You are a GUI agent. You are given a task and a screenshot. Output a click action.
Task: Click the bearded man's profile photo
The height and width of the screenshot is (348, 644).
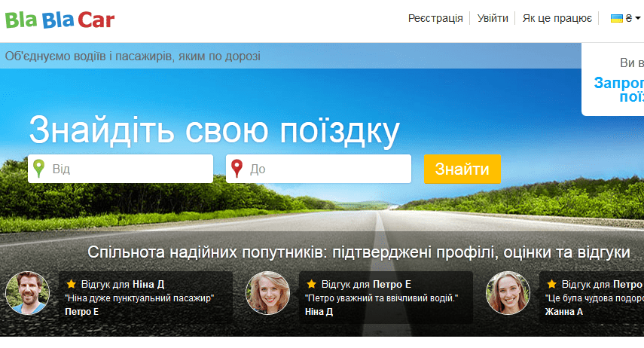[x=28, y=293]
